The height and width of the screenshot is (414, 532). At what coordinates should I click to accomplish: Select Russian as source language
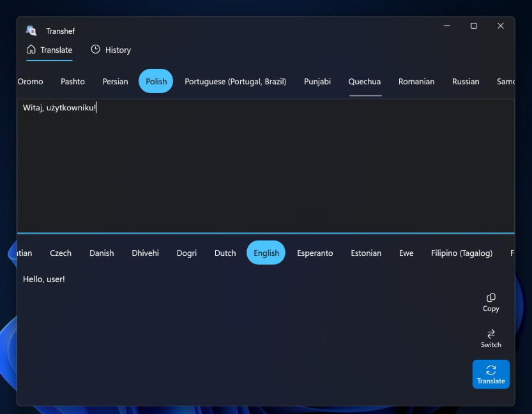pos(466,82)
